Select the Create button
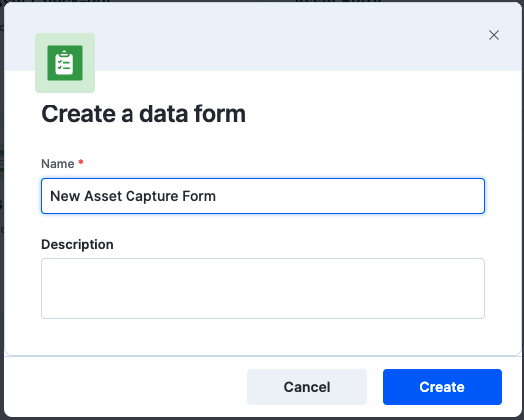Screen dimensions: 524x420 click(441, 387)
